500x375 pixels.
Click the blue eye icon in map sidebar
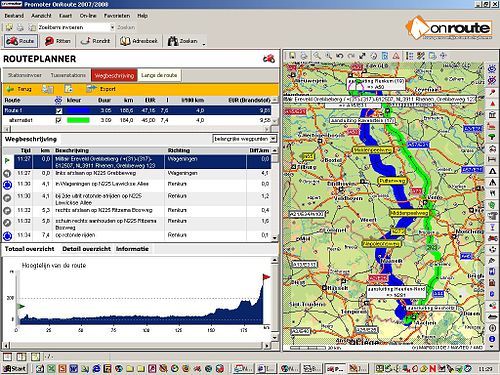point(492,69)
